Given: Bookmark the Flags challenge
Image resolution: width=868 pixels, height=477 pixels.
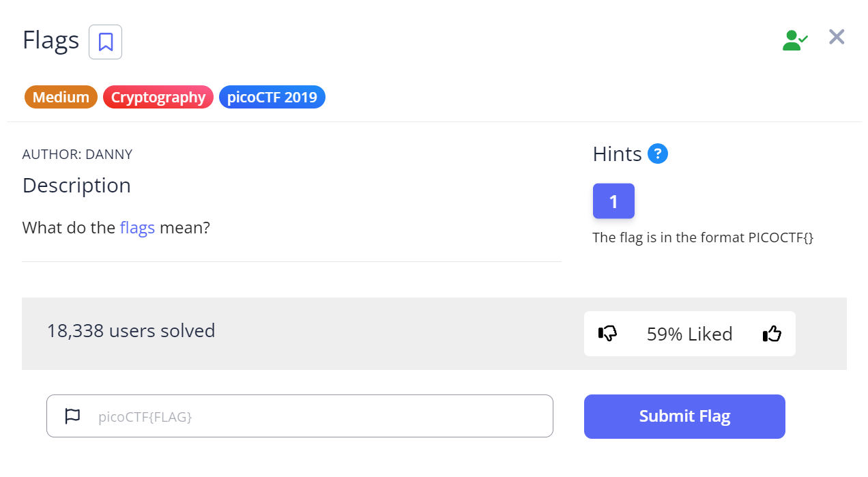Looking at the screenshot, I should [105, 42].
